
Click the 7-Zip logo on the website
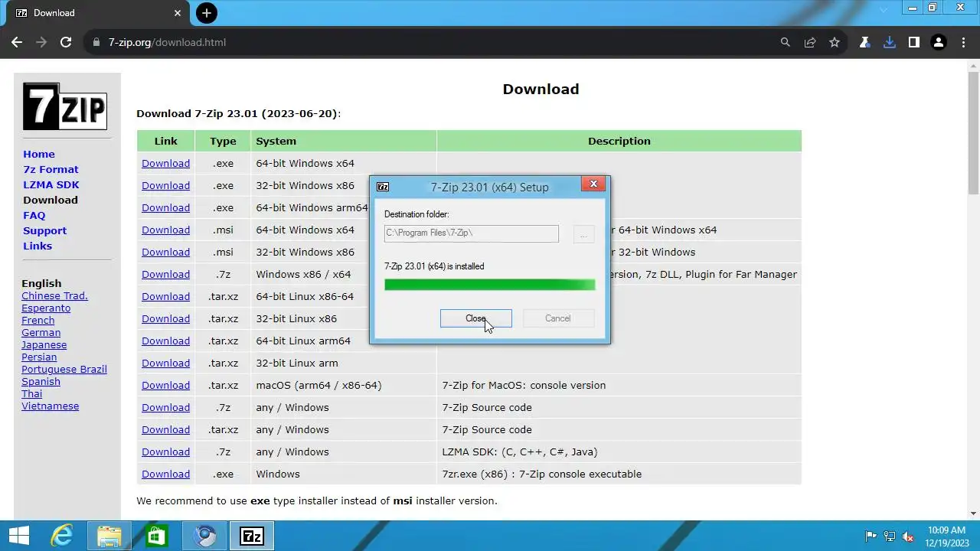point(65,106)
